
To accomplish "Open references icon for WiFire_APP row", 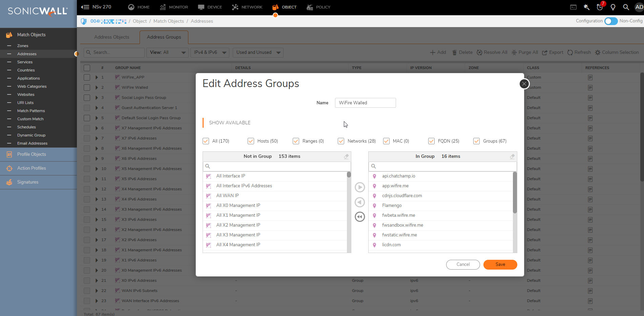I will click(590, 78).
